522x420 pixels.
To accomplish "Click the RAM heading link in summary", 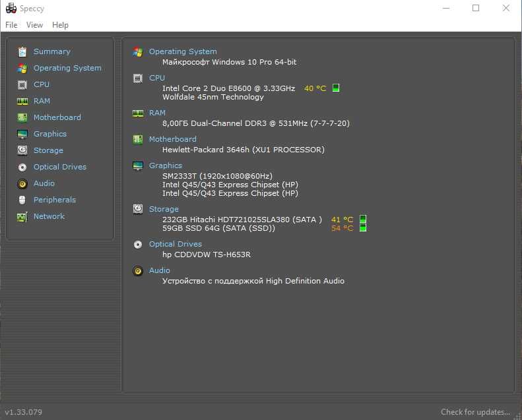I will pyautogui.click(x=157, y=113).
